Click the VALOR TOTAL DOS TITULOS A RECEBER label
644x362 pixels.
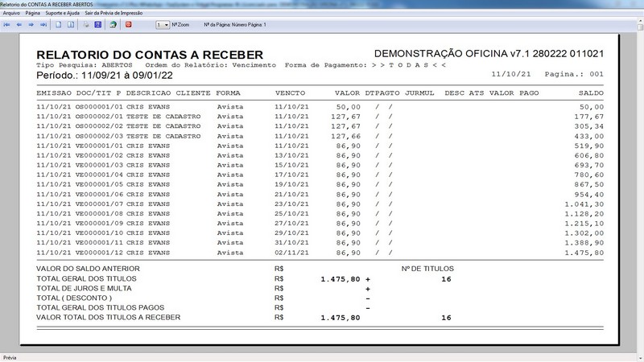click(109, 317)
